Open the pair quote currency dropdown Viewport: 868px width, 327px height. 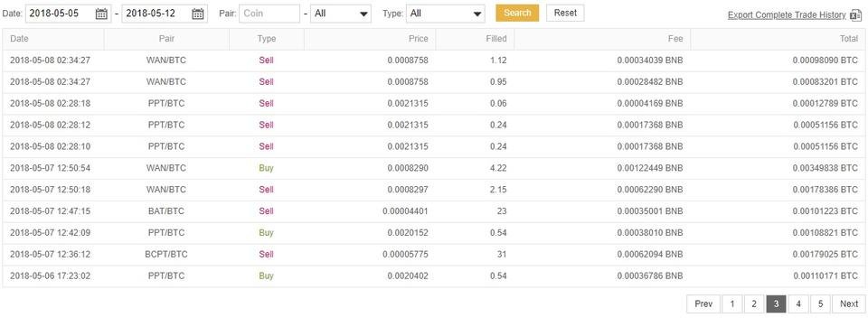coord(341,14)
